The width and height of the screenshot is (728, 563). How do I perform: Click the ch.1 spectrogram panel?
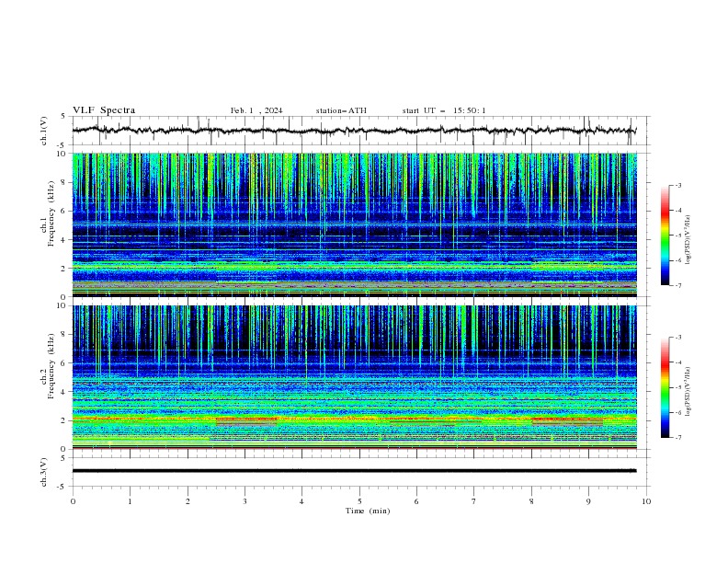pos(355,224)
